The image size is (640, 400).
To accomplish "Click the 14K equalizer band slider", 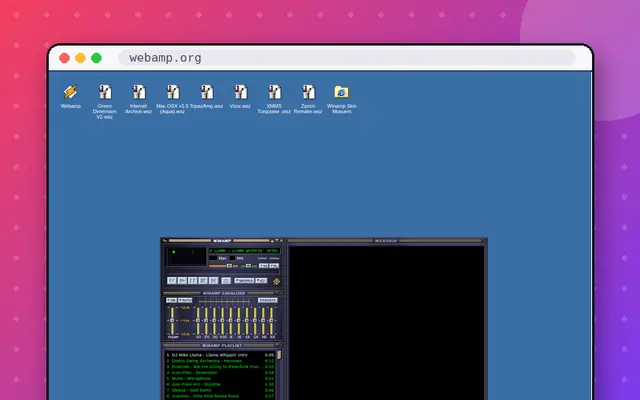I will tap(263, 321).
